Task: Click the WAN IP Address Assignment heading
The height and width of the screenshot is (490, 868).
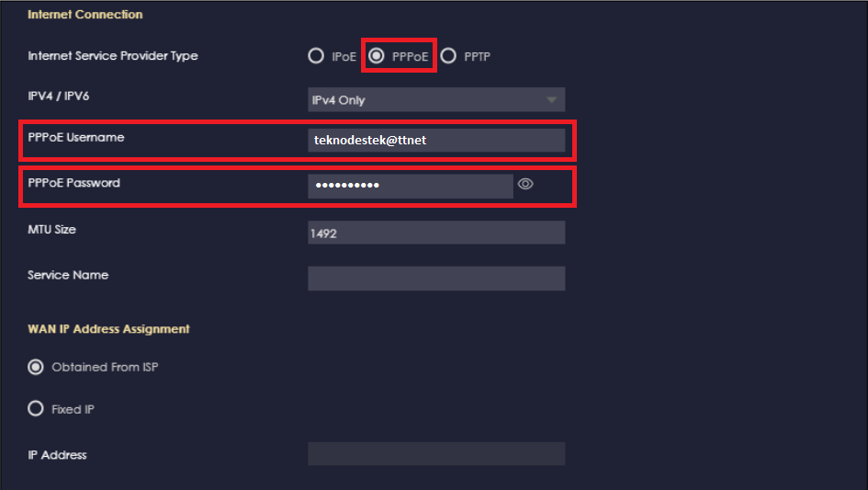Action: pos(108,328)
